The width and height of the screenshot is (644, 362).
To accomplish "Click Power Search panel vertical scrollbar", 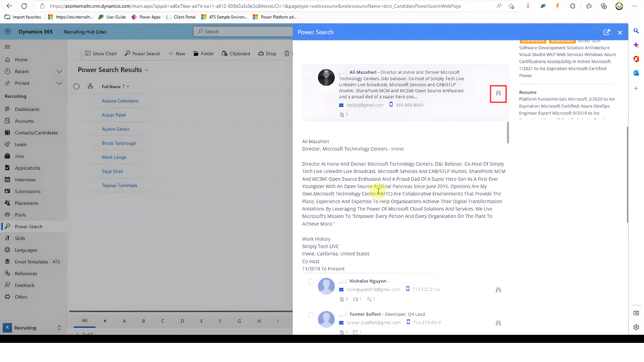I will coord(627,174).
